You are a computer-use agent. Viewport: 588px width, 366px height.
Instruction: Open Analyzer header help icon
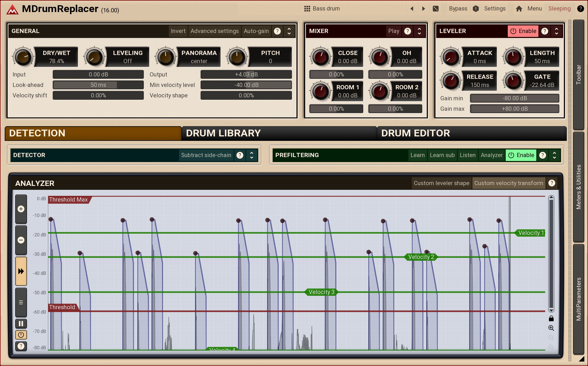tap(552, 183)
